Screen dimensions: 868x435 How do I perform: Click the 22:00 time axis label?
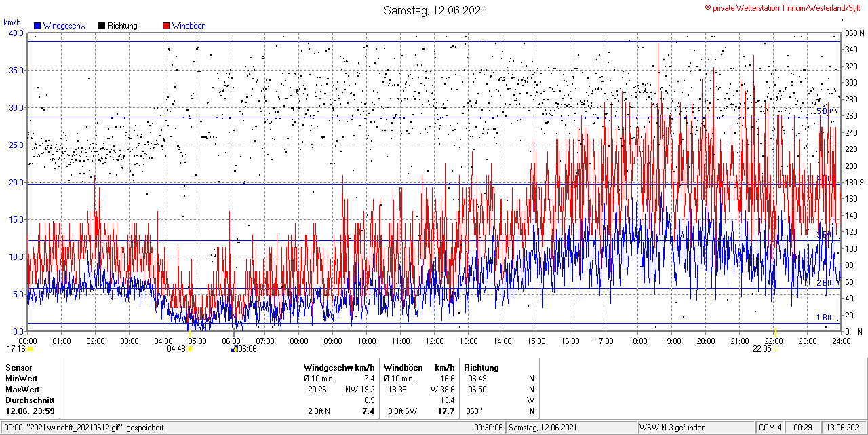[774, 341]
